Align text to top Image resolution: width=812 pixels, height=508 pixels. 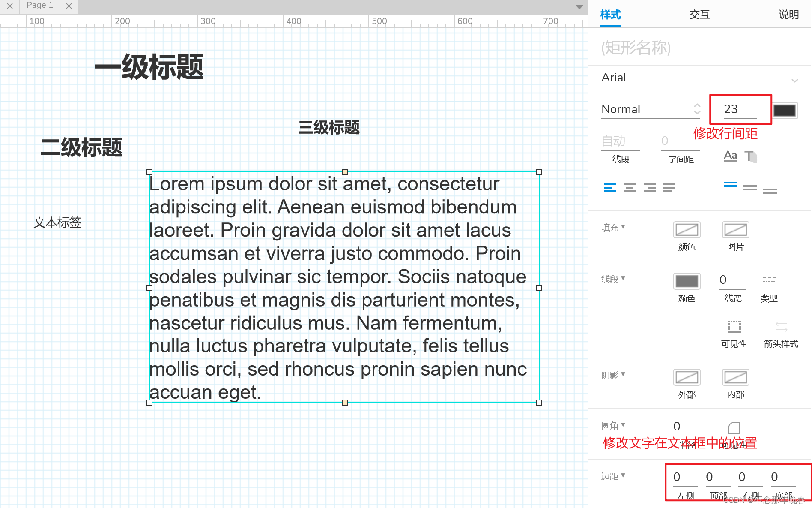pos(730,185)
